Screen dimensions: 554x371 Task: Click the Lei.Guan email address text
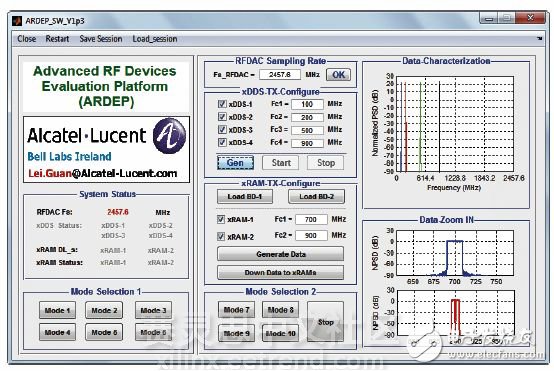point(102,173)
